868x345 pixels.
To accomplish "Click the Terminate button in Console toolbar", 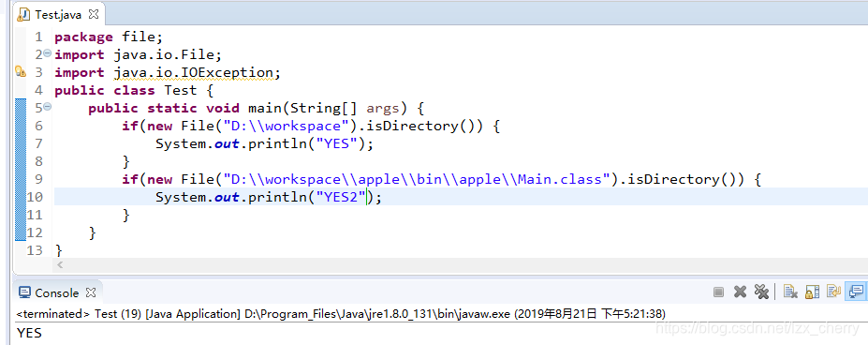I will click(x=718, y=292).
